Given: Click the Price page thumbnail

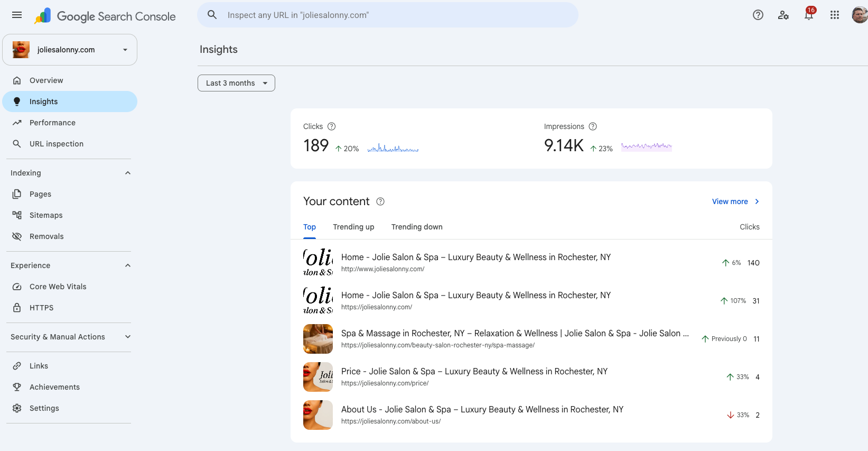Looking at the screenshot, I should point(318,377).
